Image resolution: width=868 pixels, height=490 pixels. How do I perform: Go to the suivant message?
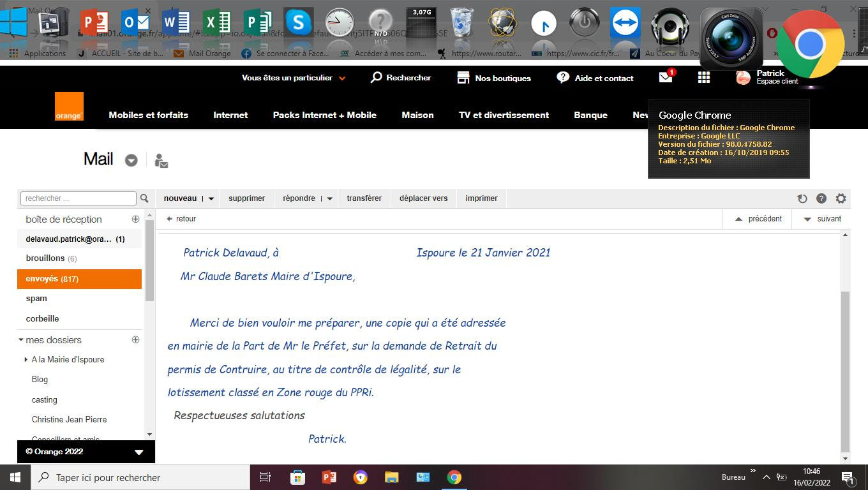pos(822,219)
